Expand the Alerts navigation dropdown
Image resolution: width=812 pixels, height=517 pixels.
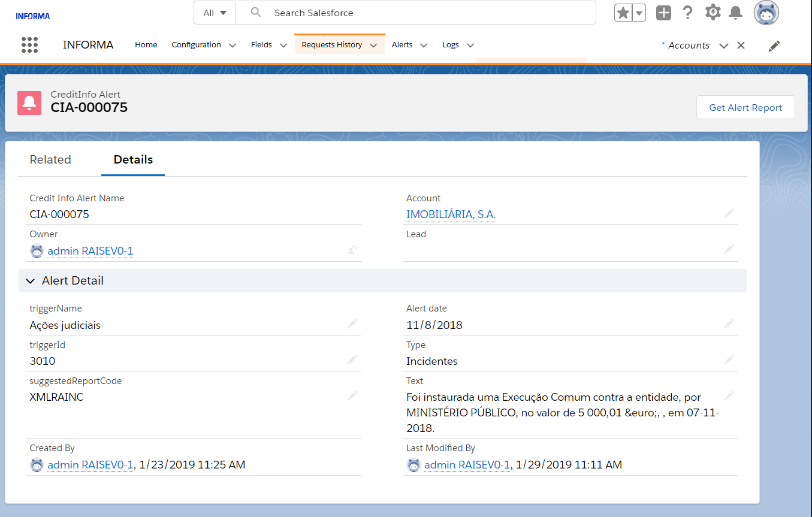point(424,46)
